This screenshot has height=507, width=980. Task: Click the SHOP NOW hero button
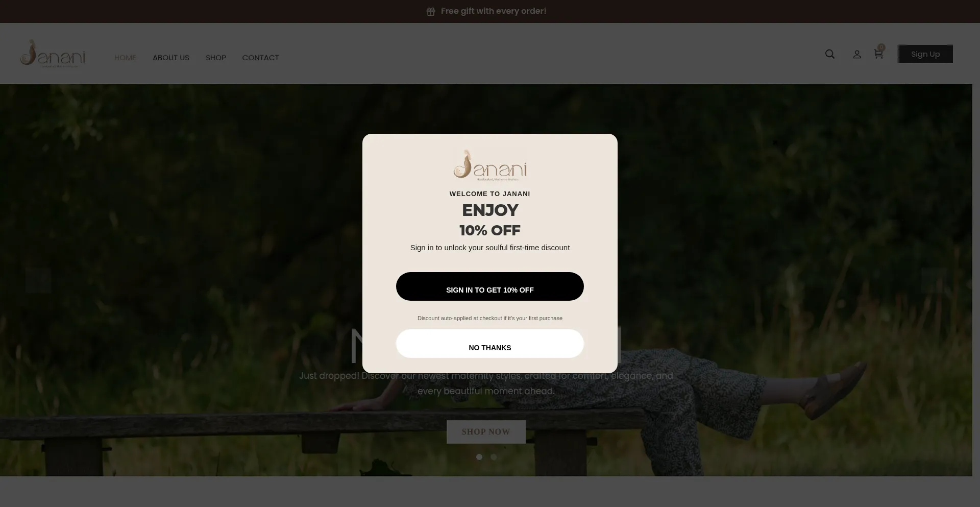[486, 432]
